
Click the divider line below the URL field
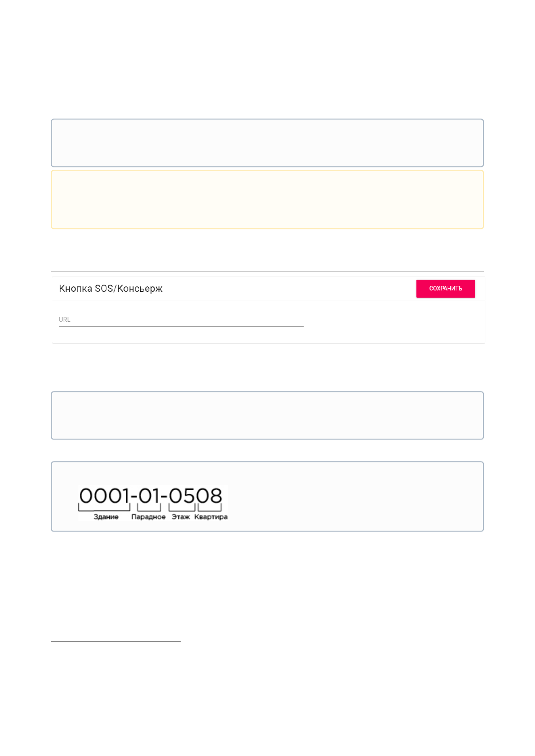pyautogui.click(x=268, y=343)
